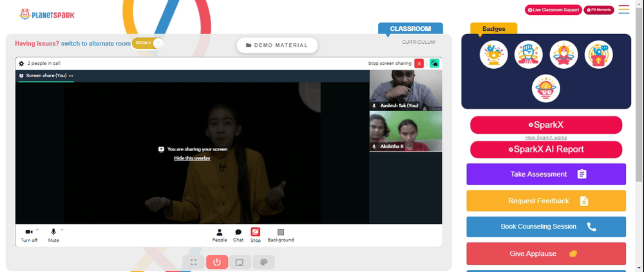Select the trophy badge

tap(494, 55)
